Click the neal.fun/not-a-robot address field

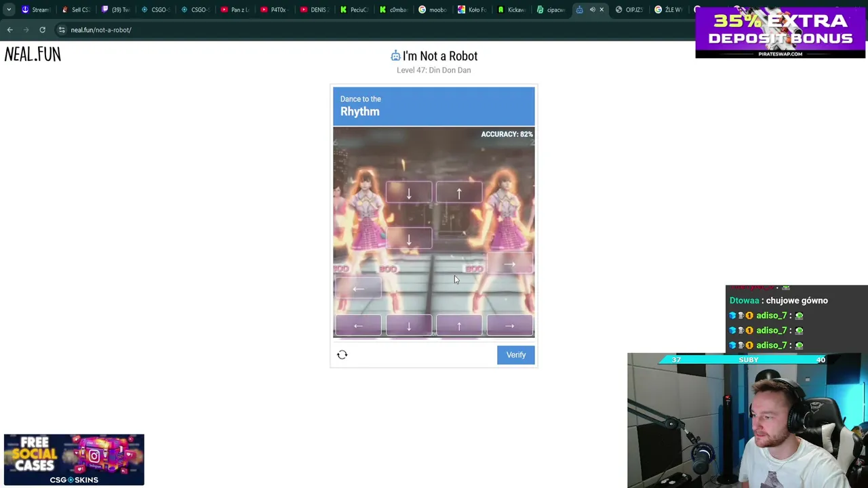[101, 30]
